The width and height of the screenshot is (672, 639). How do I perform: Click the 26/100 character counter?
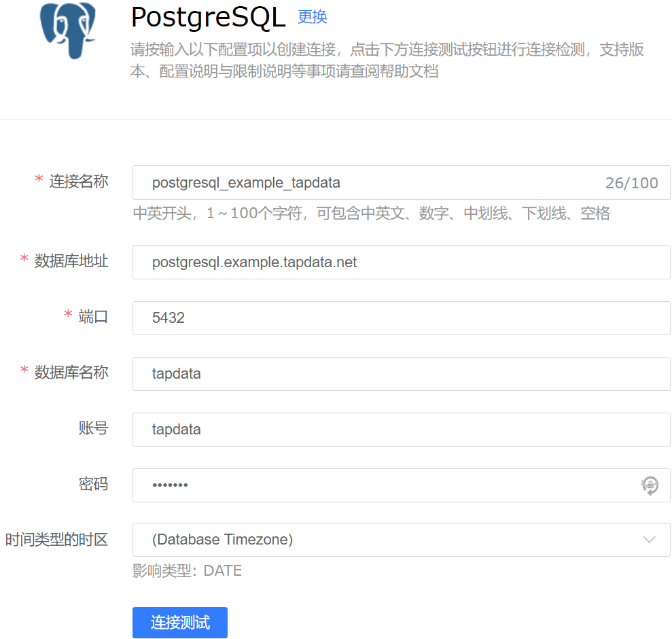631,183
